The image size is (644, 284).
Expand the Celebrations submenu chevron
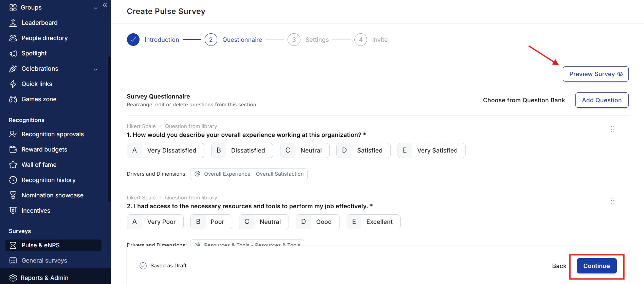click(x=95, y=69)
